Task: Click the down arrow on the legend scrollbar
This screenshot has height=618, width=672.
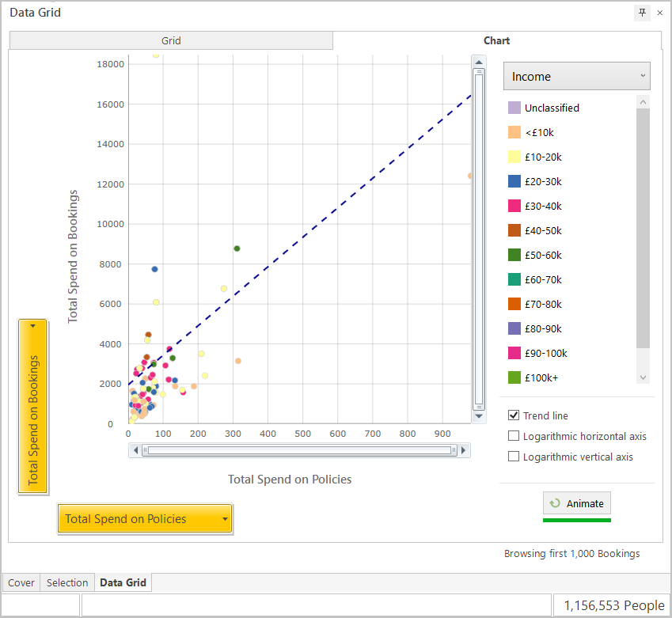Action: point(643,377)
